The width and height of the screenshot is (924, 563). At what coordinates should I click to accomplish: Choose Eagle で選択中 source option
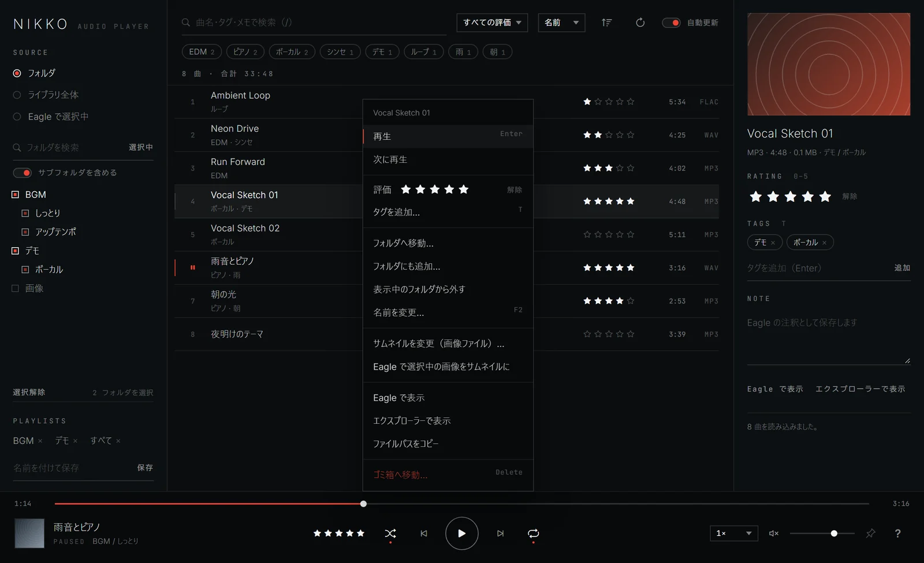(17, 117)
